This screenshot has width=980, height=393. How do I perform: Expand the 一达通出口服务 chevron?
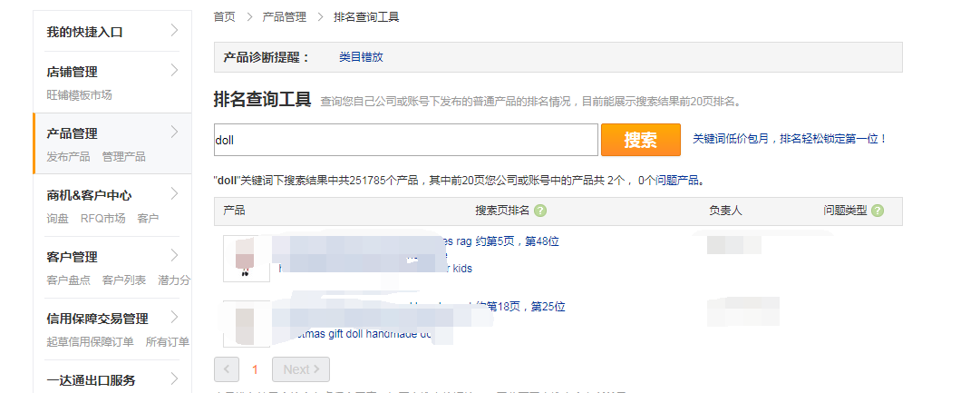click(174, 378)
